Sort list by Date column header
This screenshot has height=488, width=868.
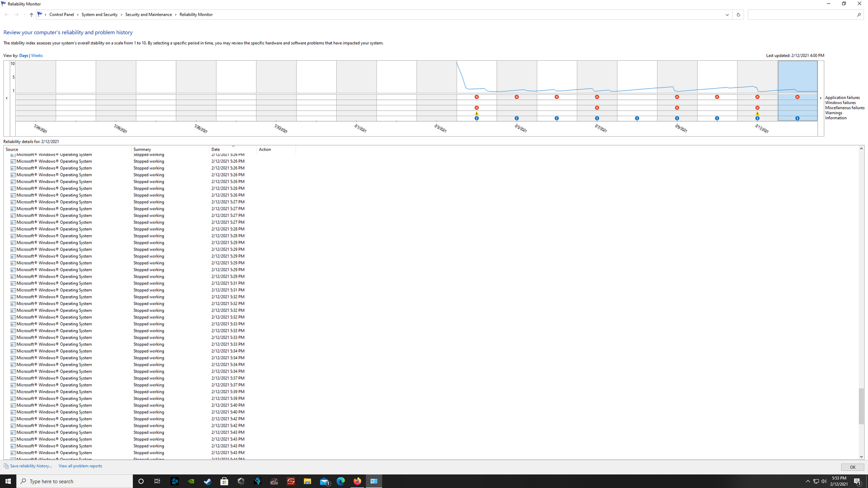pos(233,149)
